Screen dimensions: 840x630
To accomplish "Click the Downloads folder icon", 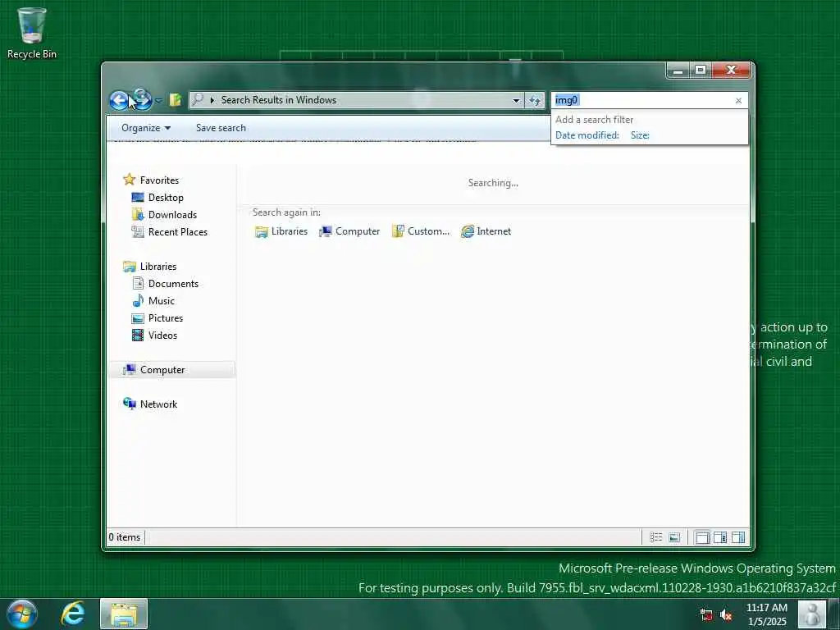I will 138,215.
